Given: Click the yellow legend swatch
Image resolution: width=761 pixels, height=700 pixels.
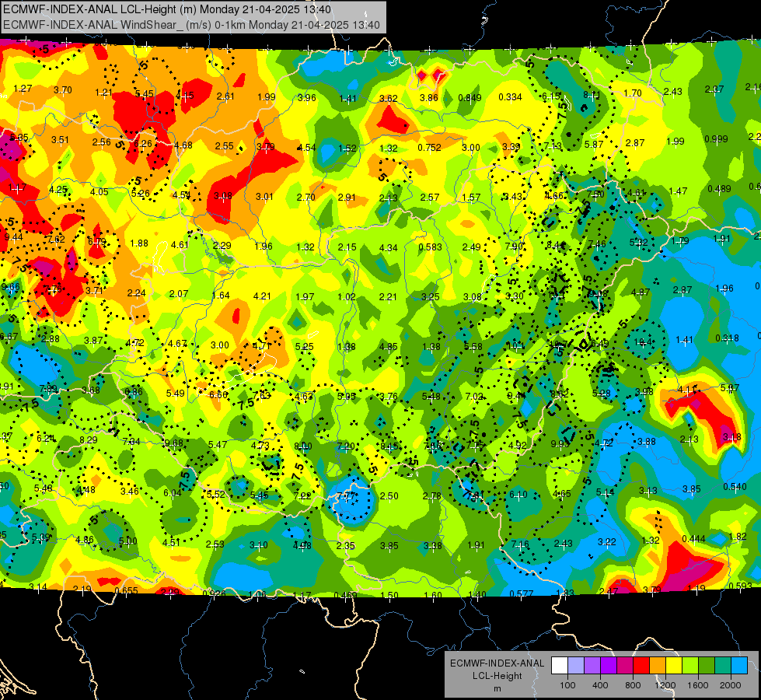Looking at the screenshot, I should click(x=674, y=666).
